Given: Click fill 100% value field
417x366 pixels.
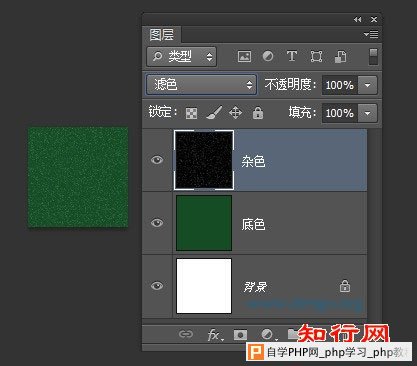Looking at the screenshot, I should (x=340, y=113).
